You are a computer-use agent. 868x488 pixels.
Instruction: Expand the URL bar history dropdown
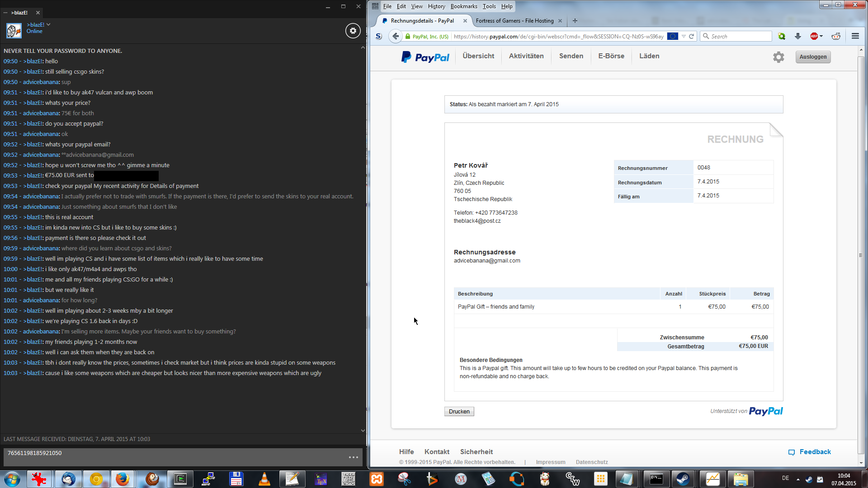[684, 37]
